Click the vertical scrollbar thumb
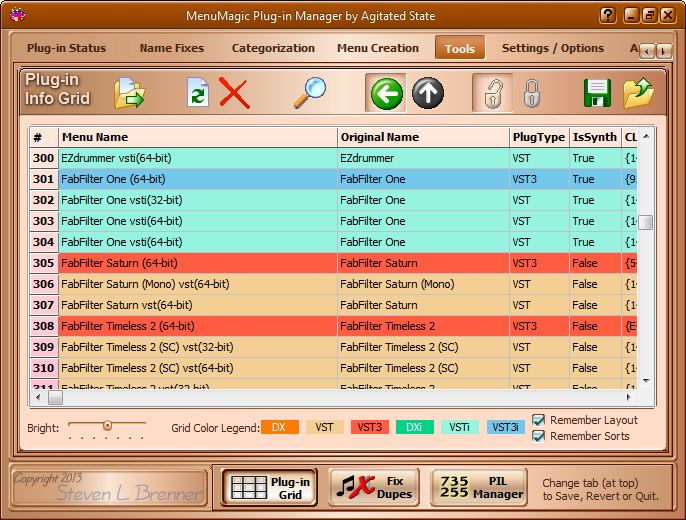 (x=646, y=222)
